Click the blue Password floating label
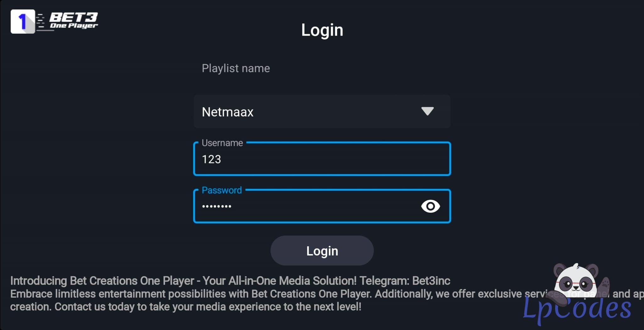The image size is (644, 330). point(222,190)
